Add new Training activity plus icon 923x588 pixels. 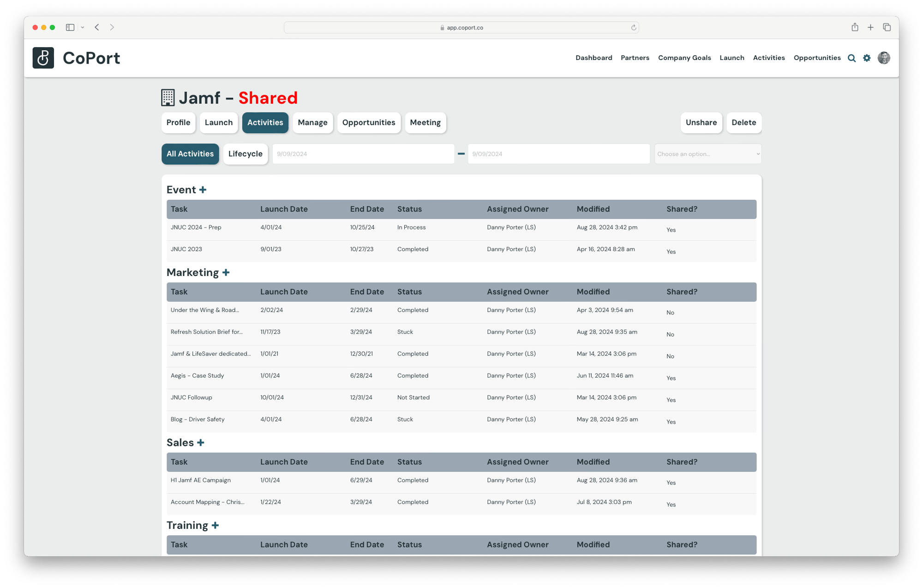coord(215,525)
